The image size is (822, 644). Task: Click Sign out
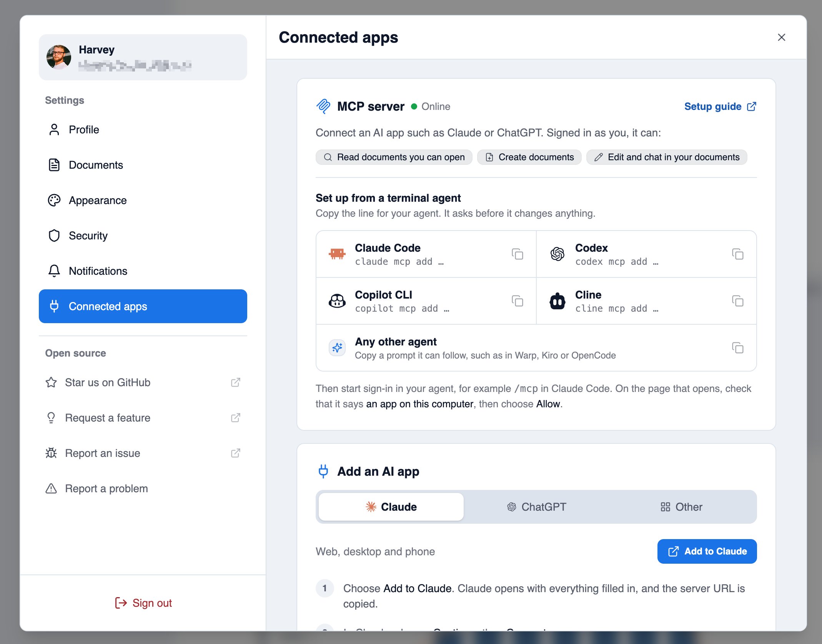(x=143, y=603)
